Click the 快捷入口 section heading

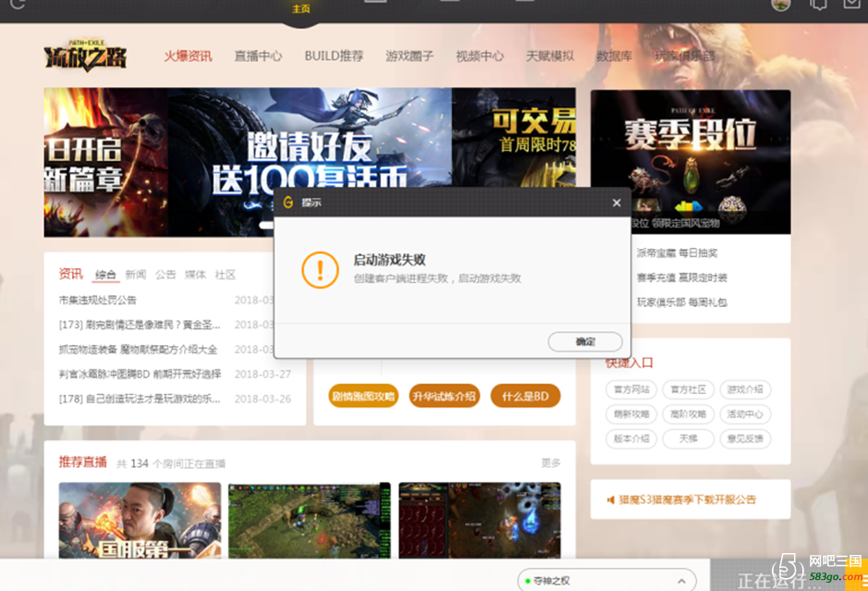pos(630,363)
